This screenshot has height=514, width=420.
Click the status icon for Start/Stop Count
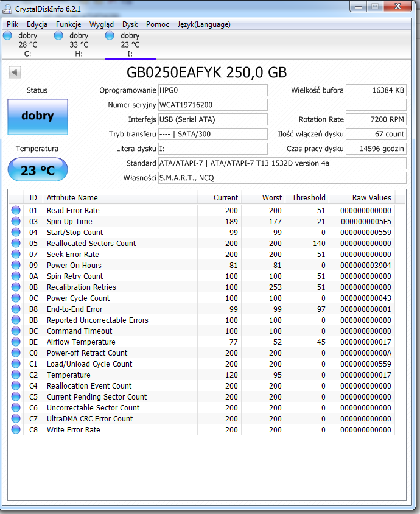tap(16, 232)
